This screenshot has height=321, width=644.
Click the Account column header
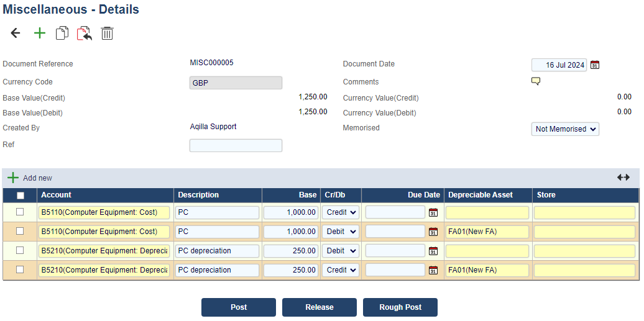57,195
